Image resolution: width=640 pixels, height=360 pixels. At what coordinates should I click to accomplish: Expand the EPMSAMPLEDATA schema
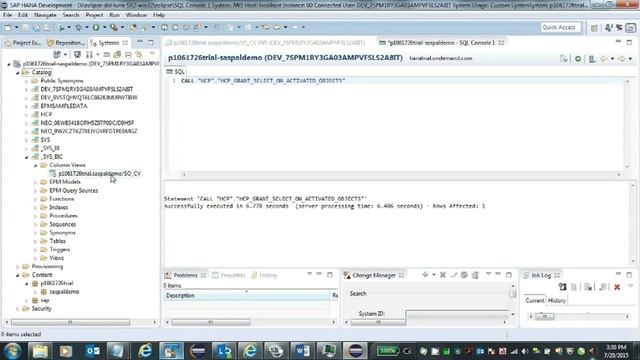coord(27,107)
